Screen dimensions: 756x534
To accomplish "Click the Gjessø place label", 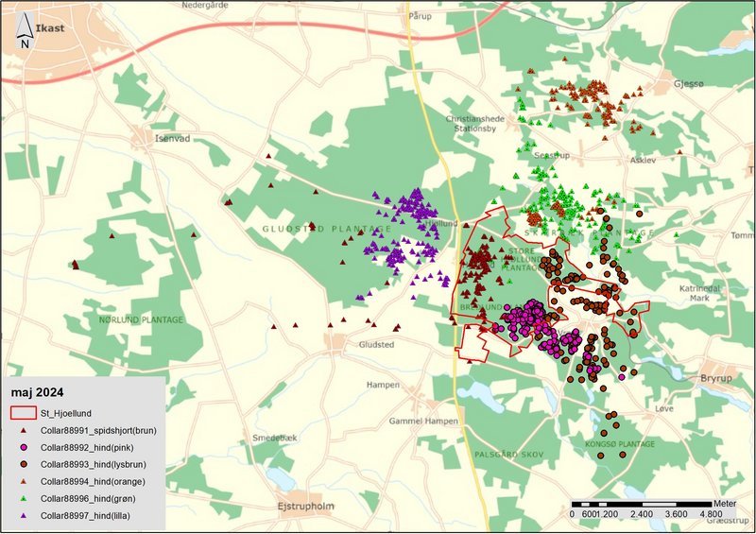I will pos(689,83).
